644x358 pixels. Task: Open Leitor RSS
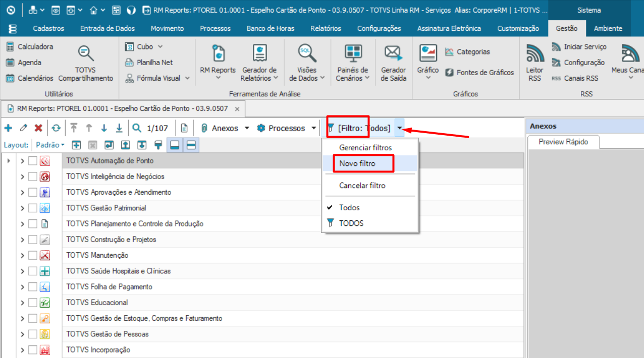click(534, 63)
